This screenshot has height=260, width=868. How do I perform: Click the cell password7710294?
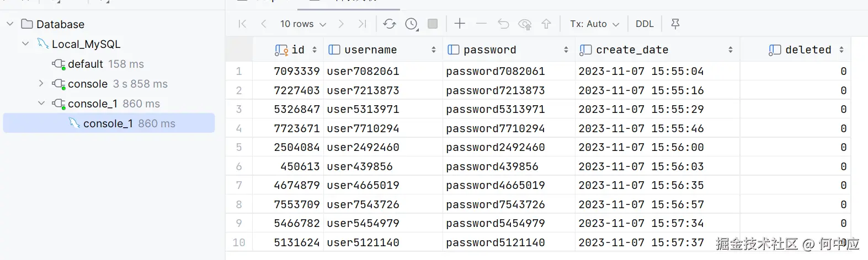[x=509, y=128]
